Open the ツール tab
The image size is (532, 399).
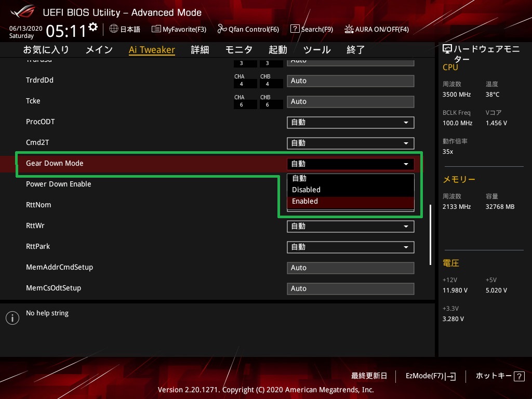click(316, 49)
